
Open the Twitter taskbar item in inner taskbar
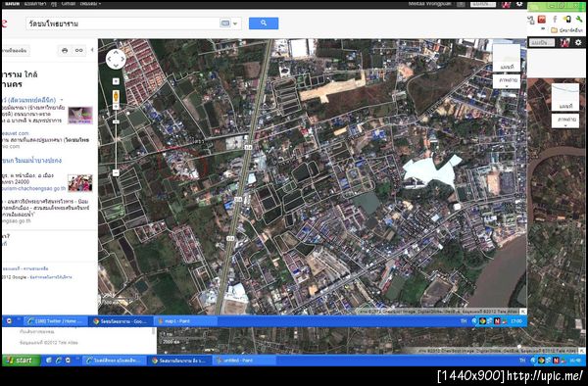(x=56, y=321)
